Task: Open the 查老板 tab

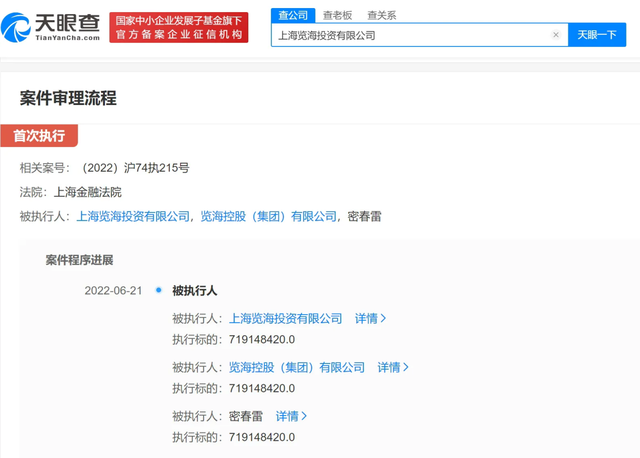Action: 337,15
